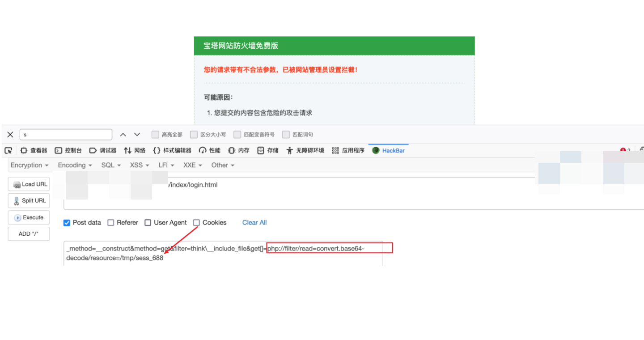Click the Split URL button

click(x=29, y=200)
